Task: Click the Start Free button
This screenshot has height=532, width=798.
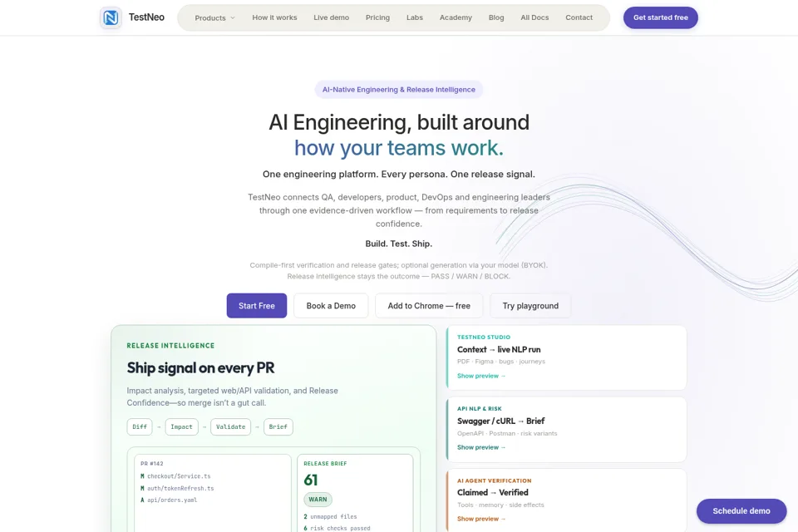Action: [257, 306]
